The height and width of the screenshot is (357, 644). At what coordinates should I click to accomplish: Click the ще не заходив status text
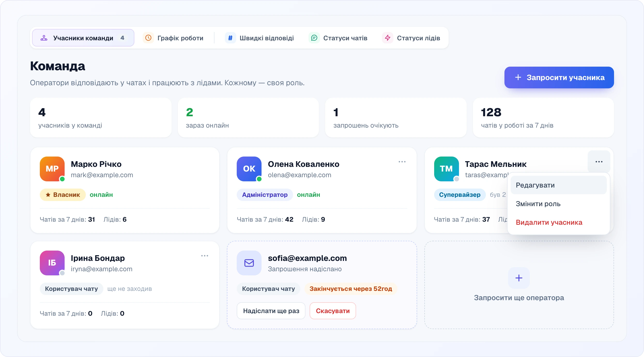[129, 289]
